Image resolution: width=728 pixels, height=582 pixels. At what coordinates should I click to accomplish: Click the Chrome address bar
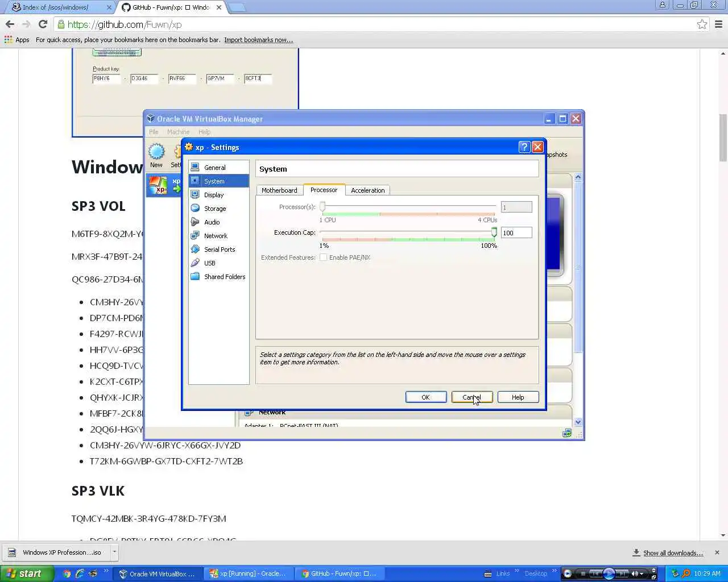click(375, 24)
